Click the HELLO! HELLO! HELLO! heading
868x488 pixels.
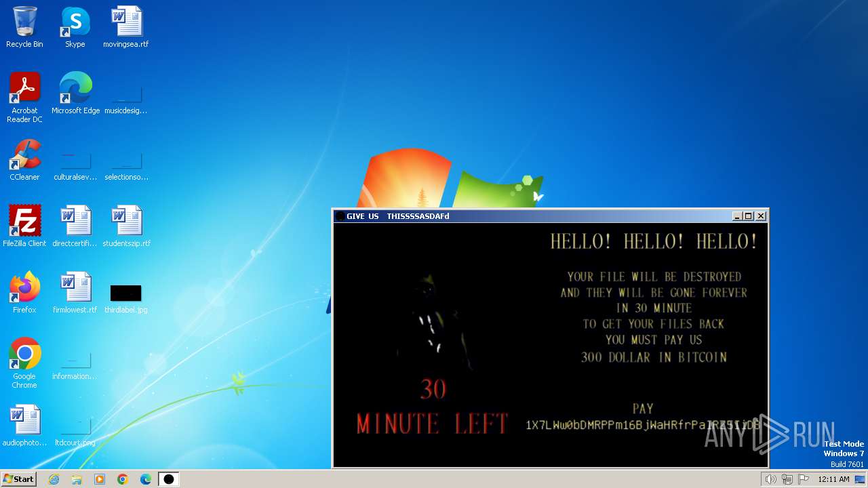(654, 241)
